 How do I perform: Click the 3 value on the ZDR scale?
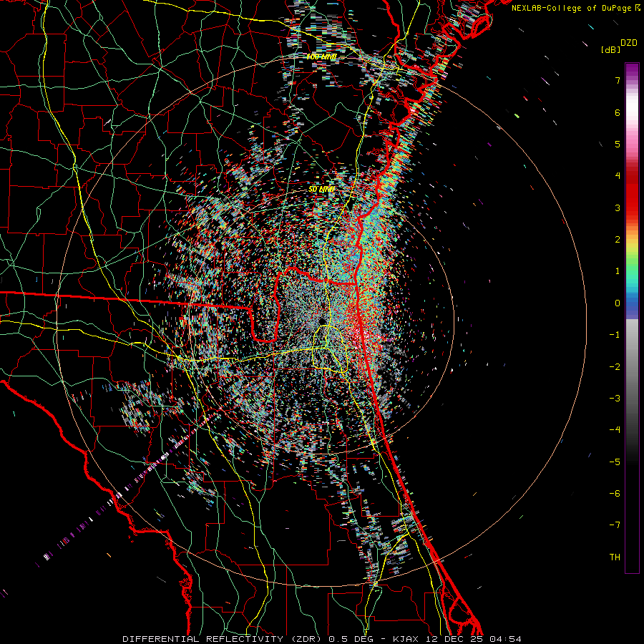tap(618, 208)
